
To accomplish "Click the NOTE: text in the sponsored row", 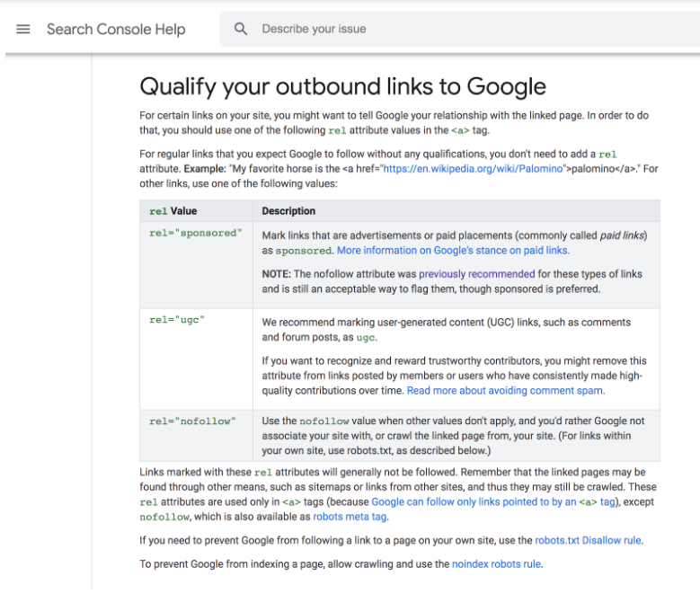I will [x=277, y=274].
